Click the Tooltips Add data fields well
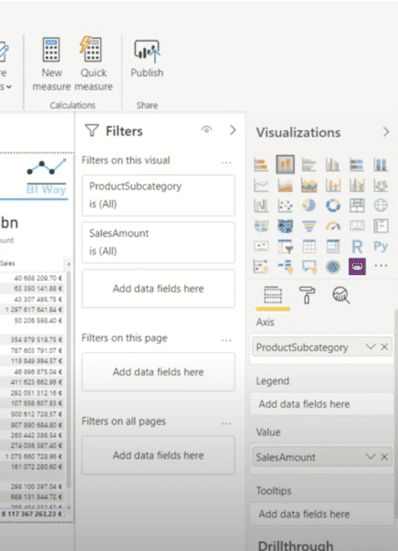 pyautogui.click(x=322, y=514)
